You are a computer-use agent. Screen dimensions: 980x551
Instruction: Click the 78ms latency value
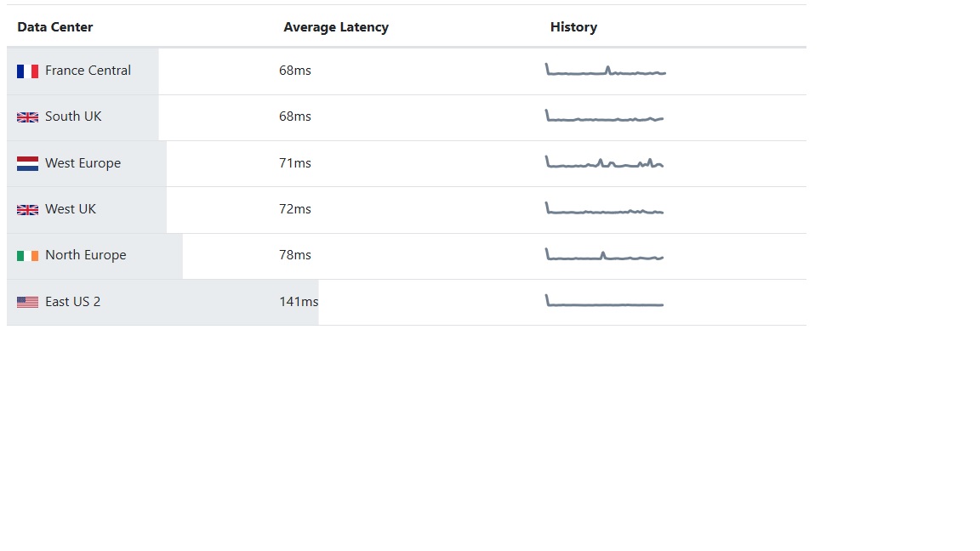pos(295,255)
